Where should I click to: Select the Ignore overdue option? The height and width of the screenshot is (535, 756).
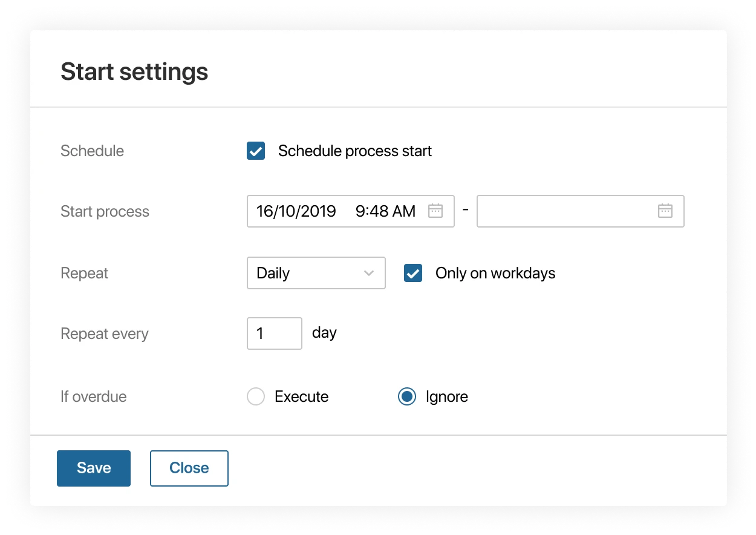click(x=407, y=396)
